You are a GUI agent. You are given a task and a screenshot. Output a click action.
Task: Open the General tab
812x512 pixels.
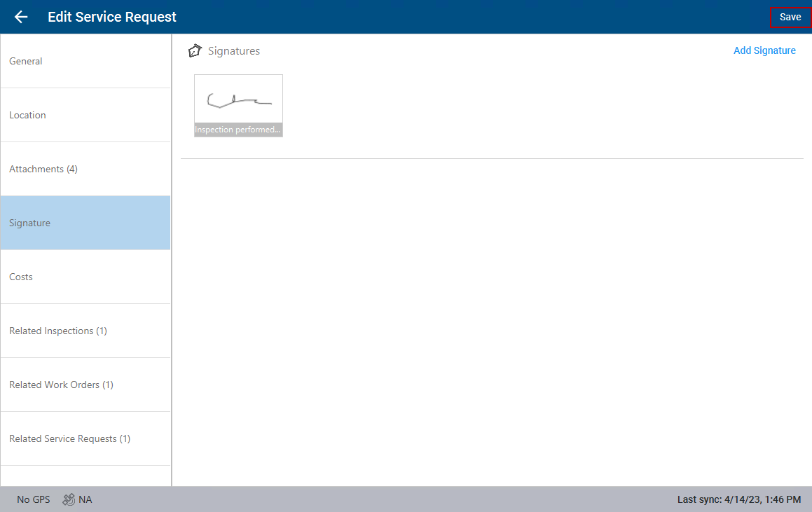pyautogui.click(x=85, y=61)
